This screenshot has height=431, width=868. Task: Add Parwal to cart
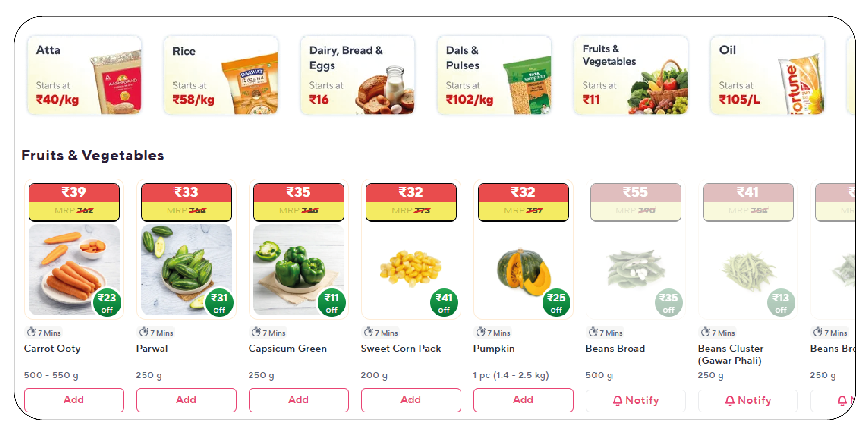[186, 400]
